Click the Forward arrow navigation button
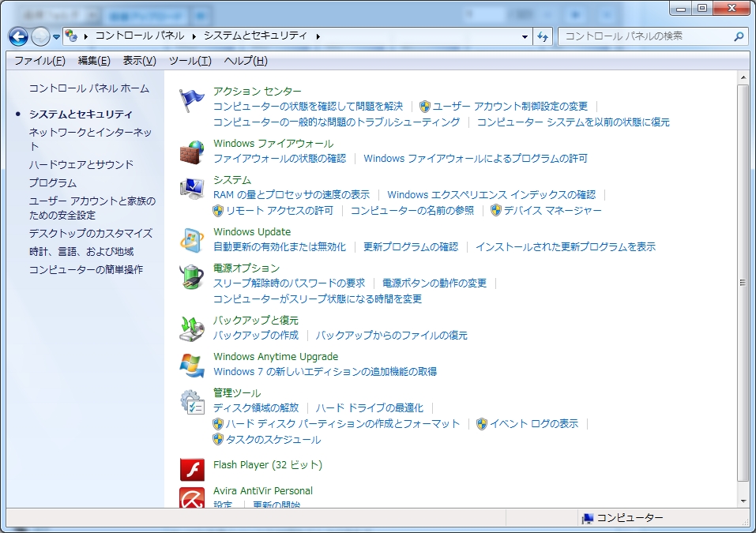This screenshot has height=533, width=756. 40,36
